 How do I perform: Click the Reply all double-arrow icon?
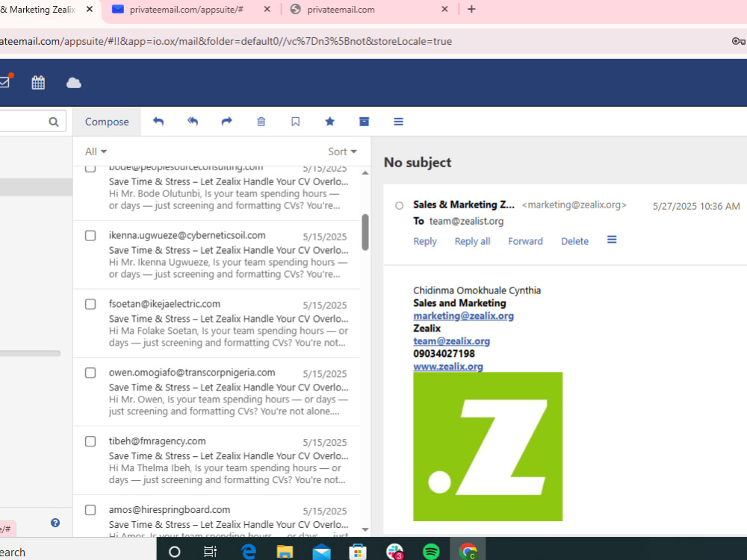coord(193,122)
